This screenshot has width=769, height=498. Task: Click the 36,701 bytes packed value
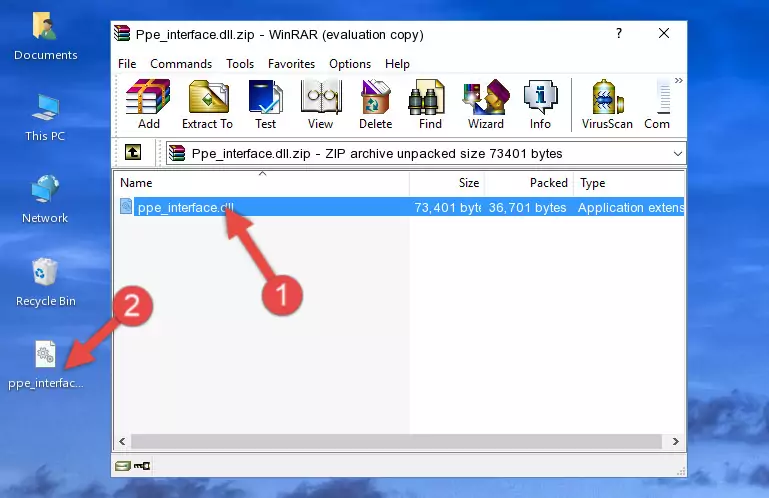(x=527, y=208)
